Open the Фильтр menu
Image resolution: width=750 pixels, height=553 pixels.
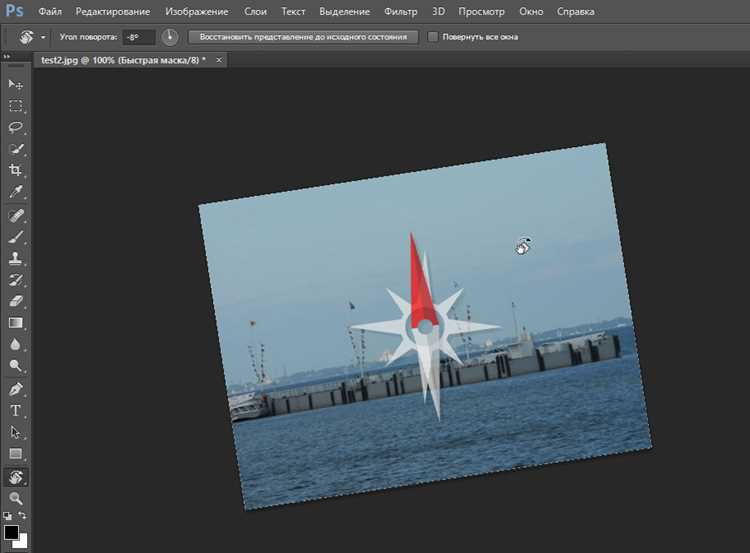tap(400, 11)
